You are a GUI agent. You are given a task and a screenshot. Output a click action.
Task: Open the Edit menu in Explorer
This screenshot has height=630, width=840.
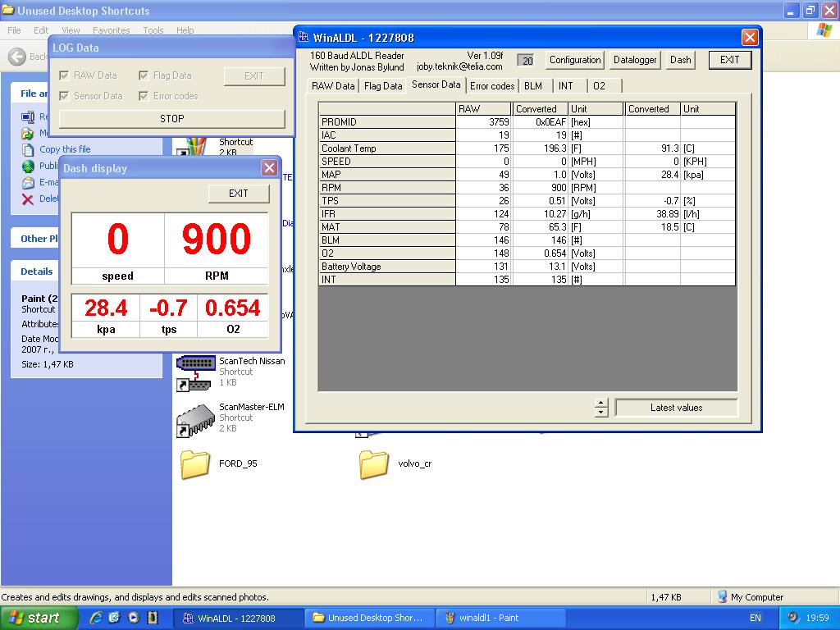pyautogui.click(x=41, y=30)
